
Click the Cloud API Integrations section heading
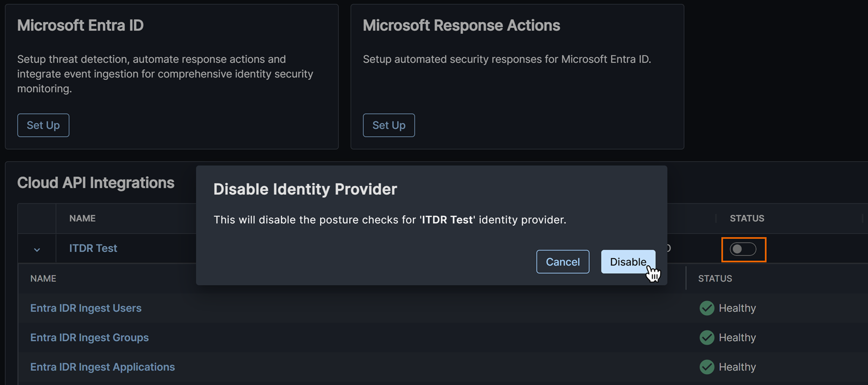point(96,183)
